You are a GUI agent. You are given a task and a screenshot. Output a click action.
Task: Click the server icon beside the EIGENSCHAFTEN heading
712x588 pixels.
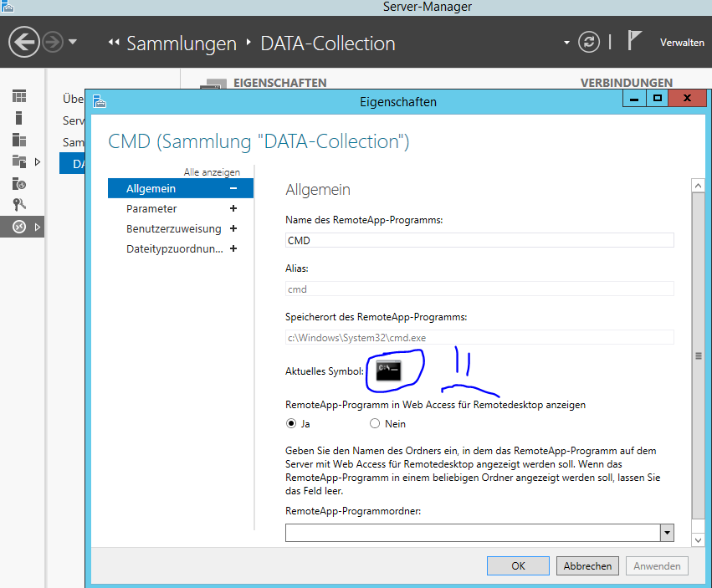(x=213, y=84)
